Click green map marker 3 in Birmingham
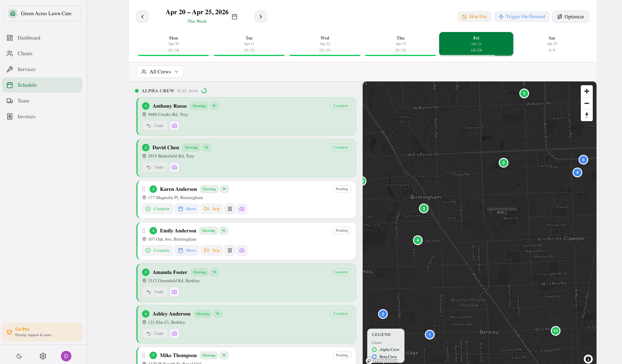Image resolution: width=622 pixels, height=364 pixels. point(424,209)
